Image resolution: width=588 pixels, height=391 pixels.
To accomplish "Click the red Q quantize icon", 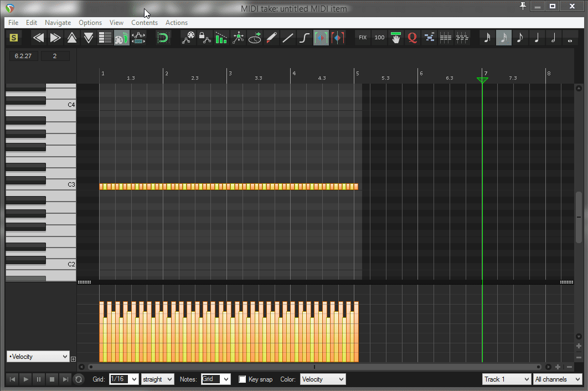I will coord(412,38).
